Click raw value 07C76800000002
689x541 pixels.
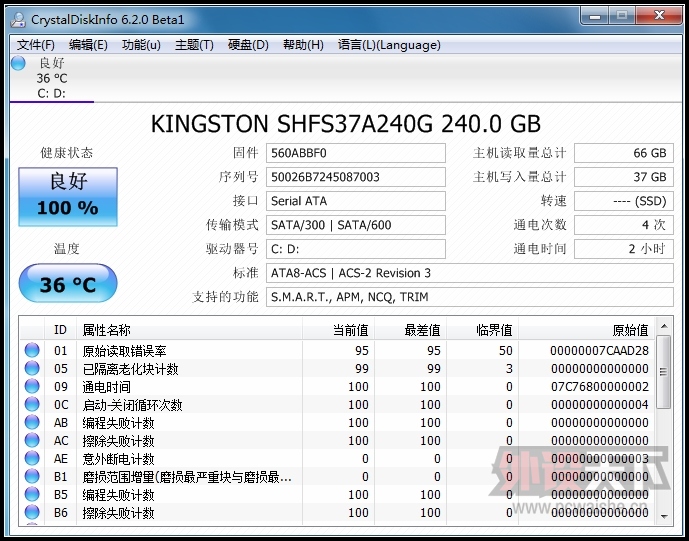600,387
